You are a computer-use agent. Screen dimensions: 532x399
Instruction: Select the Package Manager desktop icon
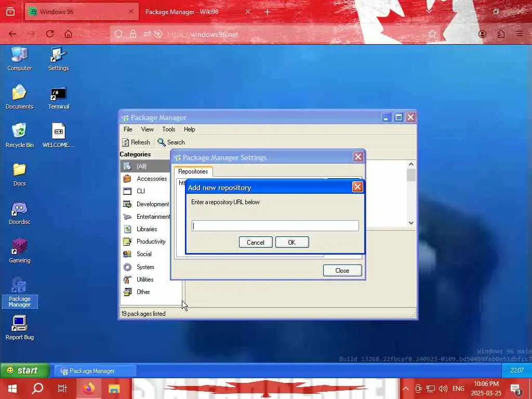[19, 292]
